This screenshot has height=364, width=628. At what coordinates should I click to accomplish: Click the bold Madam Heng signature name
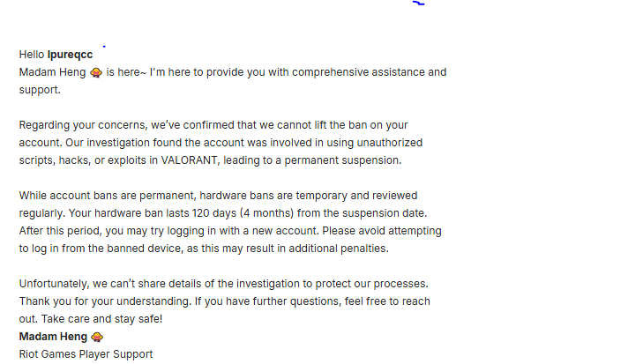53,337
